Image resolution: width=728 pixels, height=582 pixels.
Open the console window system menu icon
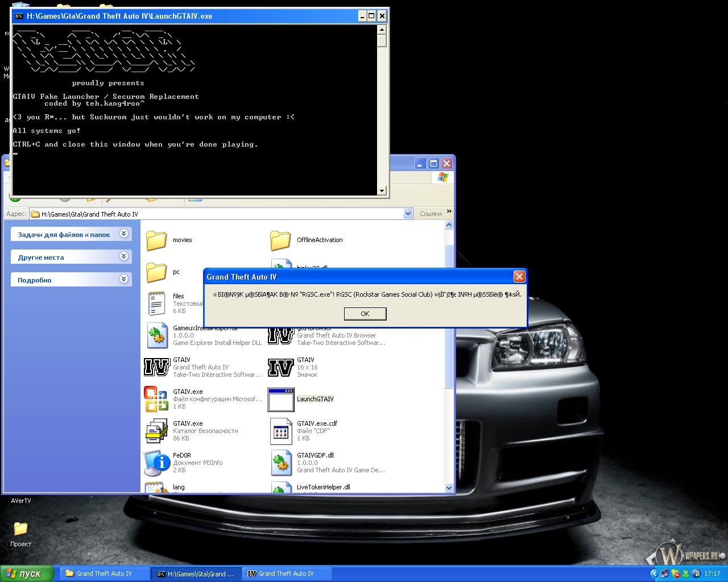pyautogui.click(x=19, y=16)
